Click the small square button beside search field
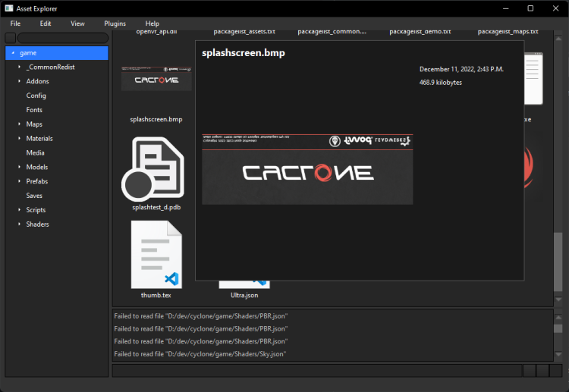The height and width of the screenshot is (392, 569). (x=11, y=38)
